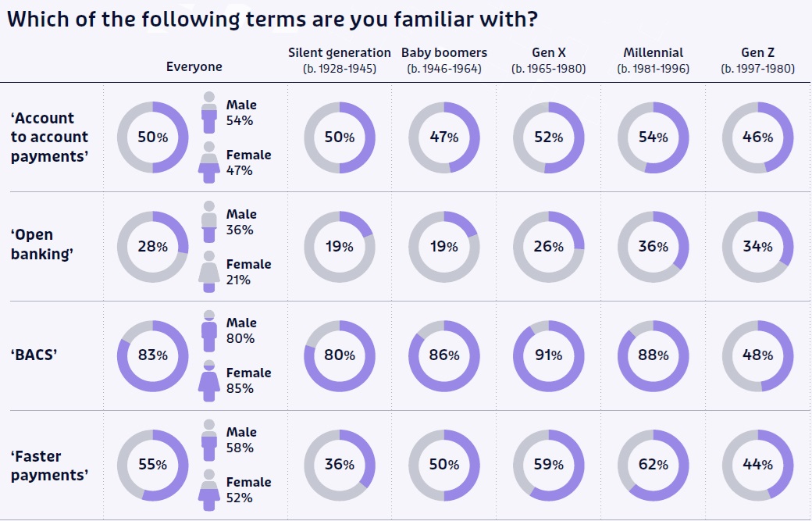
Task: Click the Female icon in the 'BACS' row
Action: tap(208, 380)
